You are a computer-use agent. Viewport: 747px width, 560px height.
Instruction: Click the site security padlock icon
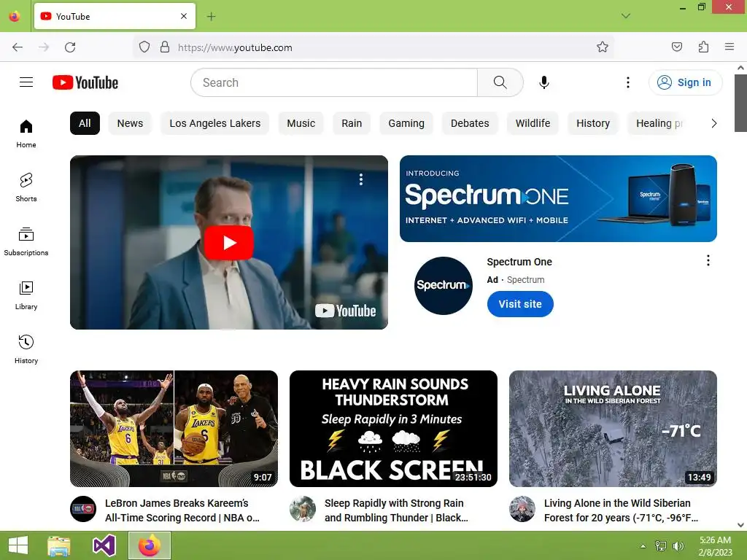[x=165, y=47]
